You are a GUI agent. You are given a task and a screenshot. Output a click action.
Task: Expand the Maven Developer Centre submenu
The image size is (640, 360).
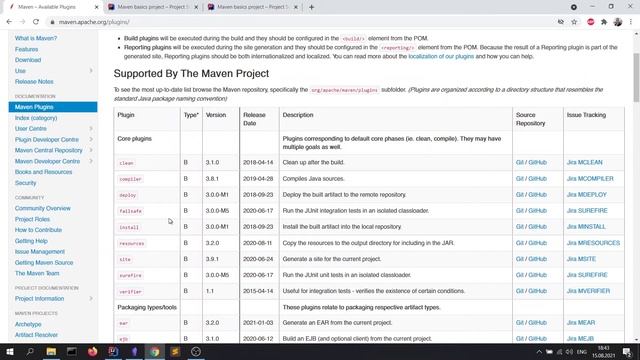(x=91, y=161)
